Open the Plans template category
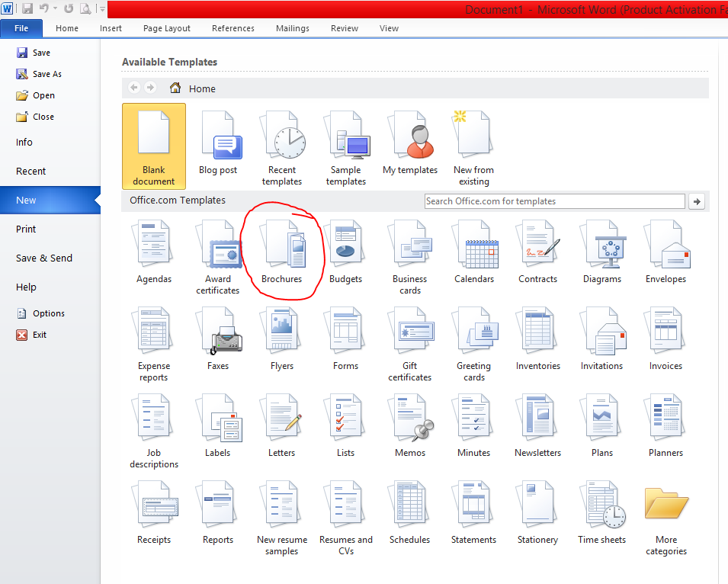The width and height of the screenshot is (728, 584). (601, 425)
